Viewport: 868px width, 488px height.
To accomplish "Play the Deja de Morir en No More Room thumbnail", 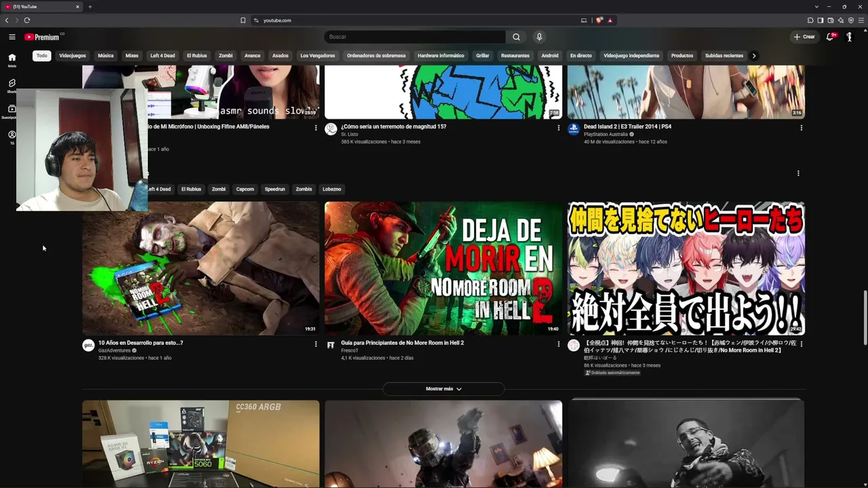I will [x=443, y=268].
